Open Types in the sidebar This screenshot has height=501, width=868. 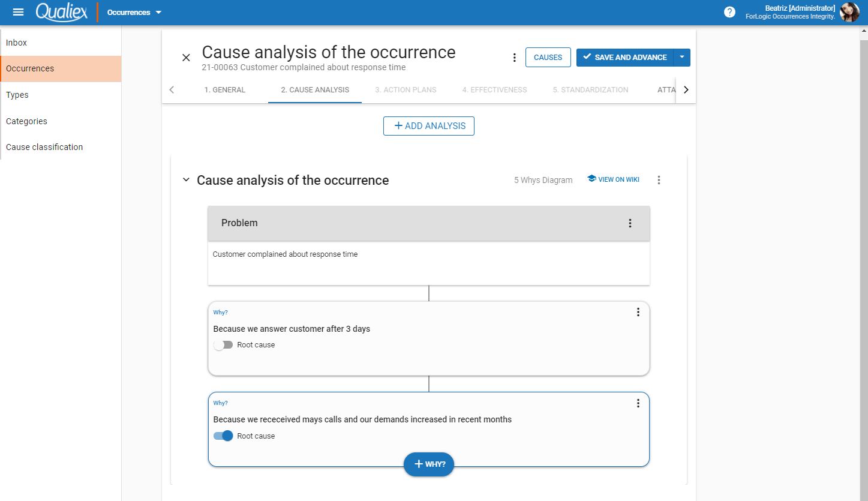61,95
